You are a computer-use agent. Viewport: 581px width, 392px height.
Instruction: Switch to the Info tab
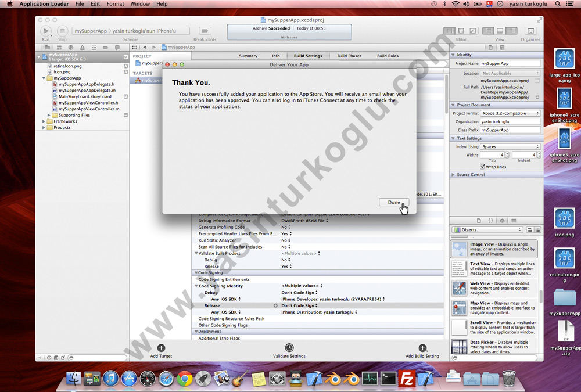tap(275, 56)
